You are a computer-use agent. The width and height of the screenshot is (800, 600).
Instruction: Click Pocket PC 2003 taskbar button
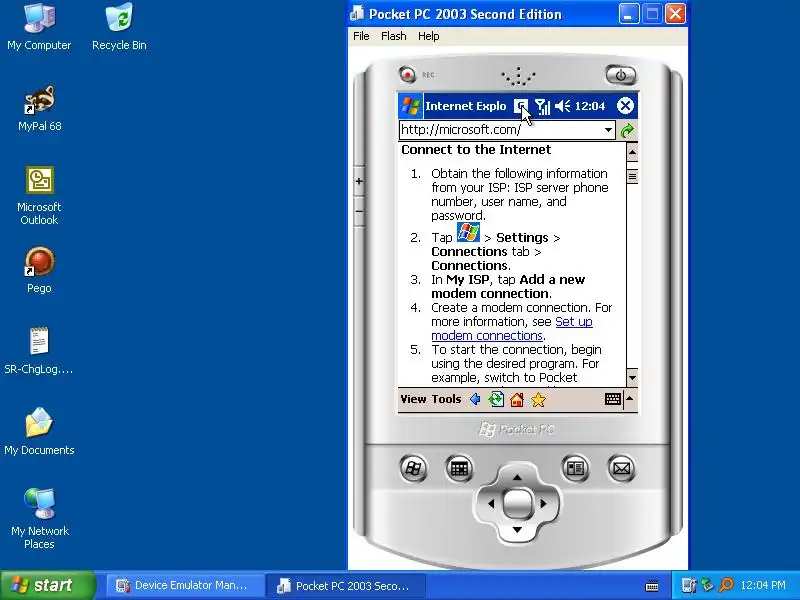click(346, 585)
